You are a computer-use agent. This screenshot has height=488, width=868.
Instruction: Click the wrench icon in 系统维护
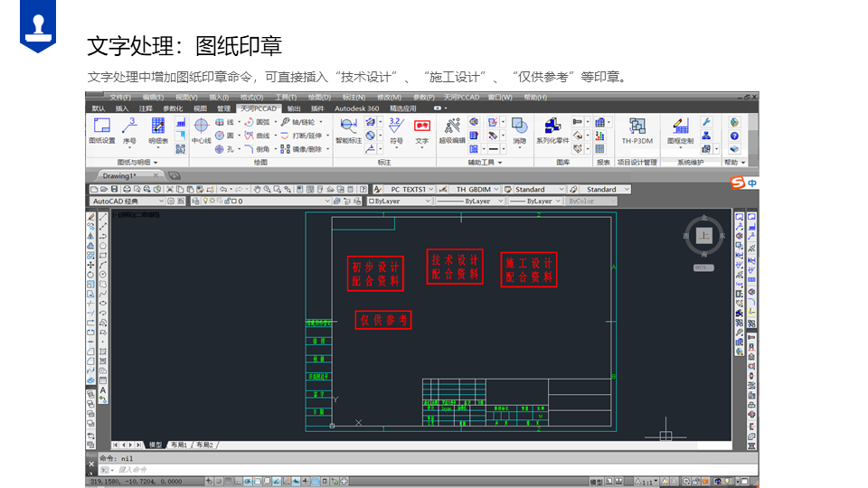click(x=706, y=122)
